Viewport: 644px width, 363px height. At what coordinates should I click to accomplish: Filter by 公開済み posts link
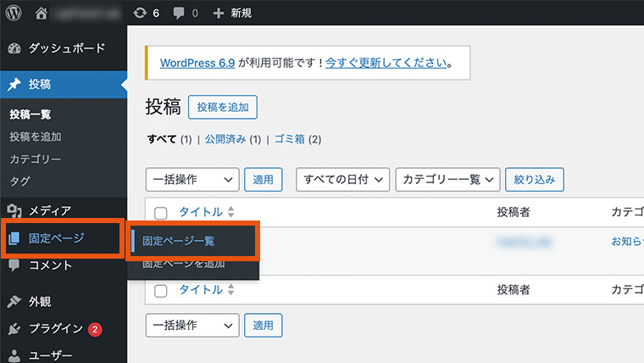click(225, 139)
